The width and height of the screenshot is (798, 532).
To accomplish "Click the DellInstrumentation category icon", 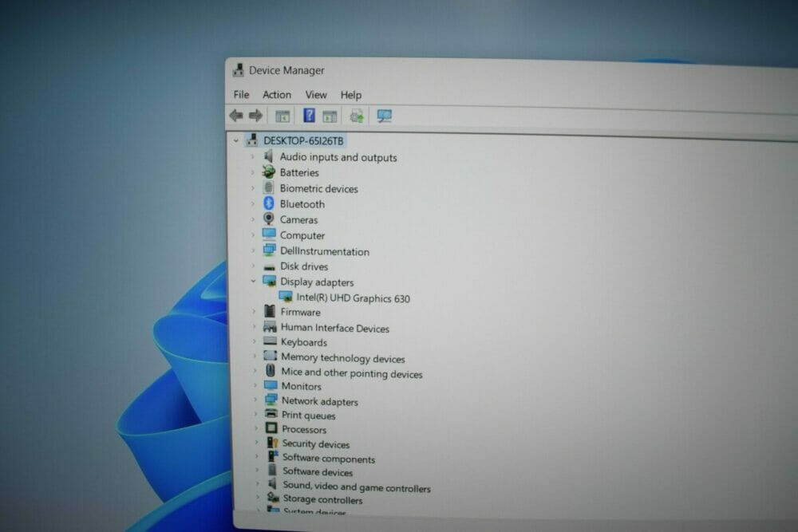I will pos(269,250).
